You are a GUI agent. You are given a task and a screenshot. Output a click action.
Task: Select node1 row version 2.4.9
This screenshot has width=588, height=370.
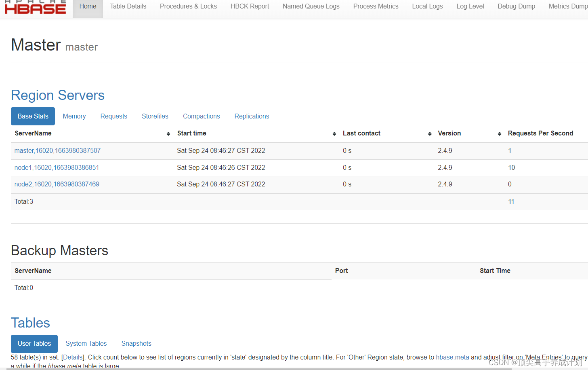click(445, 167)
